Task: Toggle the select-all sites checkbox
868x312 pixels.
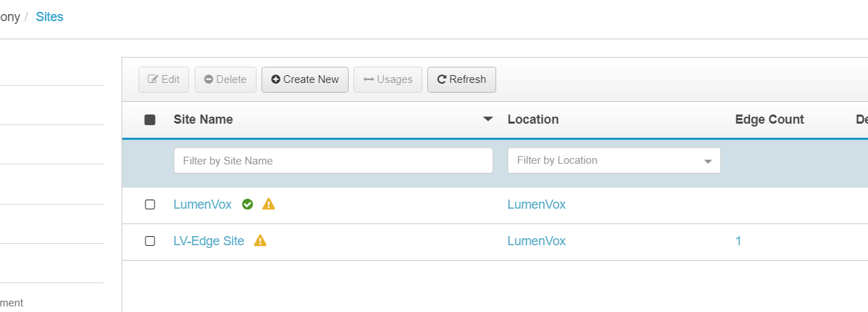Action: [x=150, y=120]
